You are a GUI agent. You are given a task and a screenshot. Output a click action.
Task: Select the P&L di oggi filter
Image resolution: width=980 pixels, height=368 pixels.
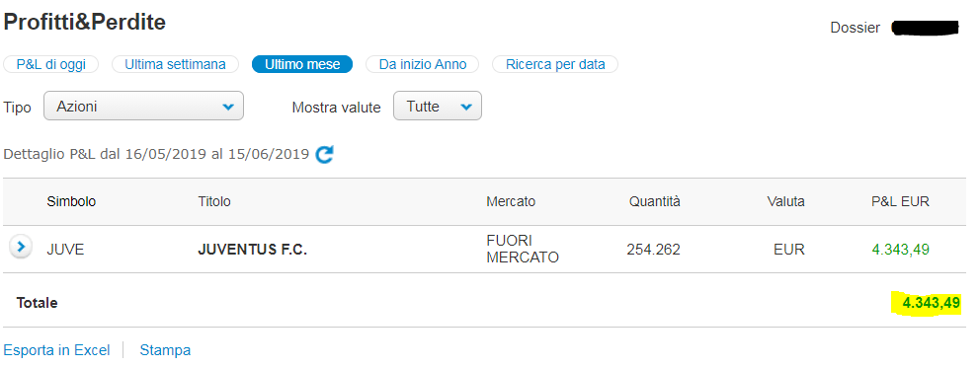click(x=50, y=64)
